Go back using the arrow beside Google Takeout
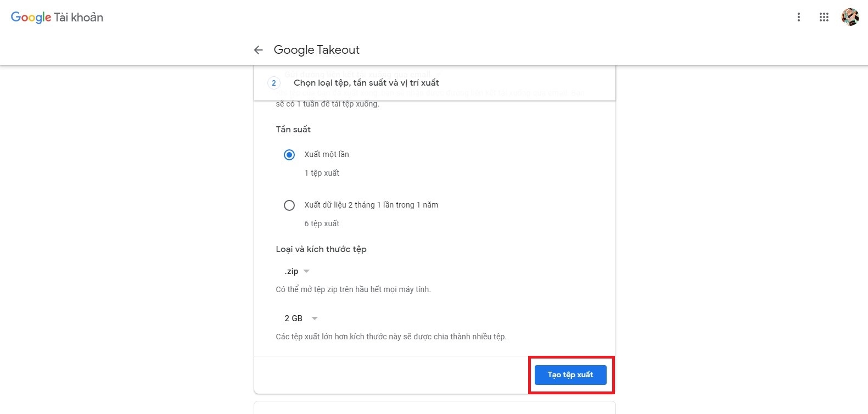The image size is (868, 414). click(x=258, y=50)
